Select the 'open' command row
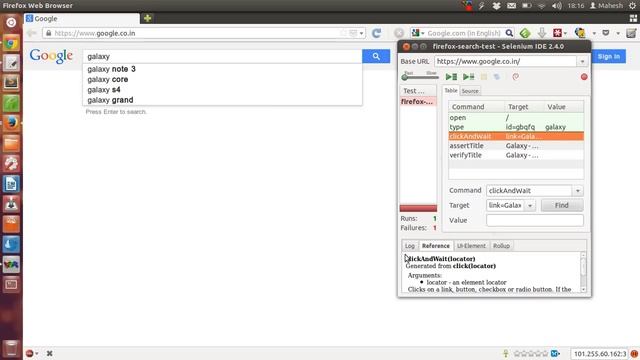 (x=516, y=118)
